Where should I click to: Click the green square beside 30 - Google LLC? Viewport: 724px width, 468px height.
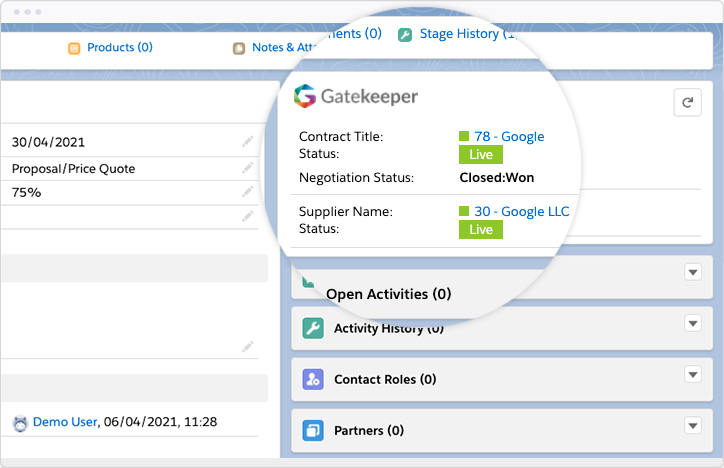coord(464,211)
